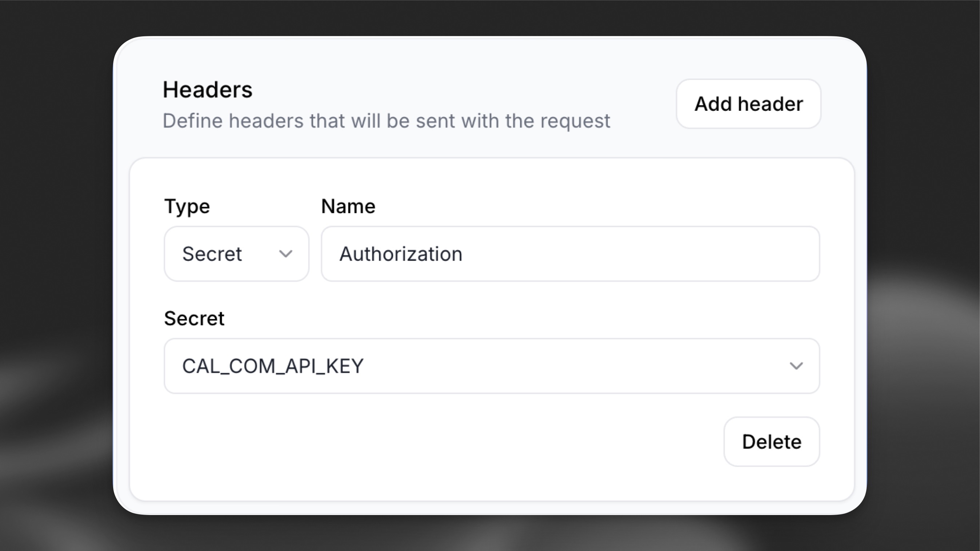Click the 'Define headers' description text
980x551 pixels.
(x=386, y=121)
